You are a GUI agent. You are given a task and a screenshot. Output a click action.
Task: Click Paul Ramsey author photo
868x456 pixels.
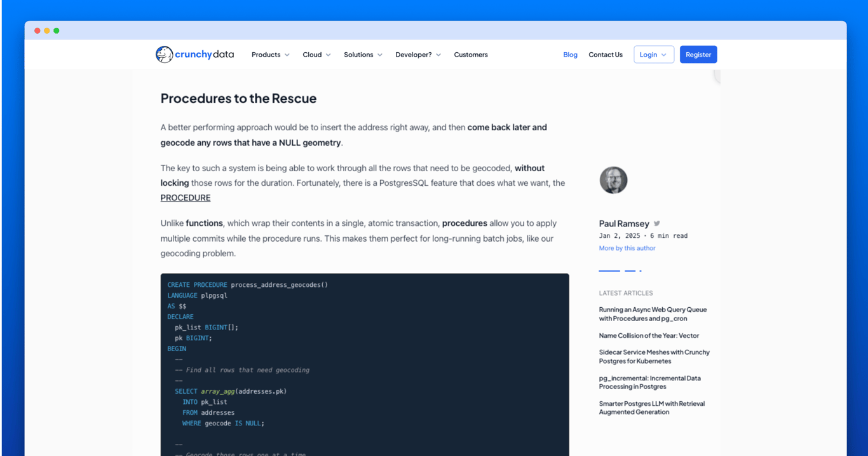(x=613, y=180)
